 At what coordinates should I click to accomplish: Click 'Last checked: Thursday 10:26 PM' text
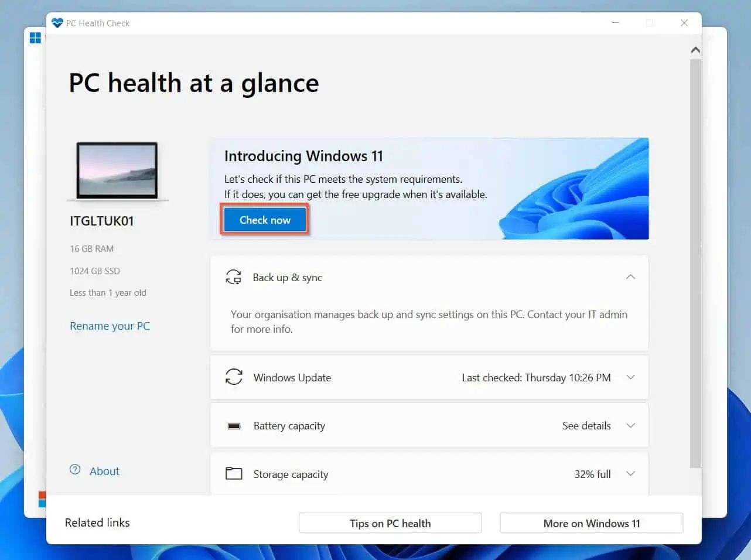point(537,378)
